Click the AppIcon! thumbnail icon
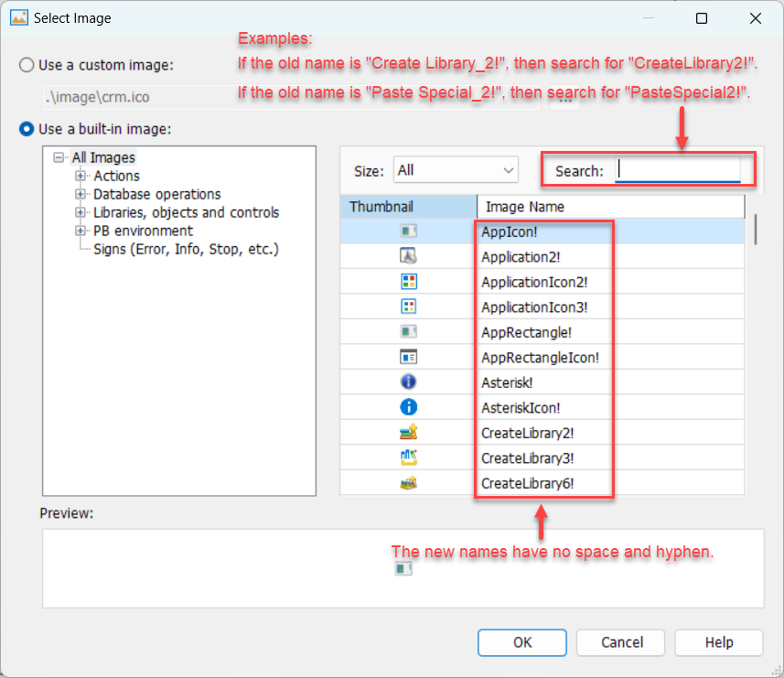 pos(408,231)
